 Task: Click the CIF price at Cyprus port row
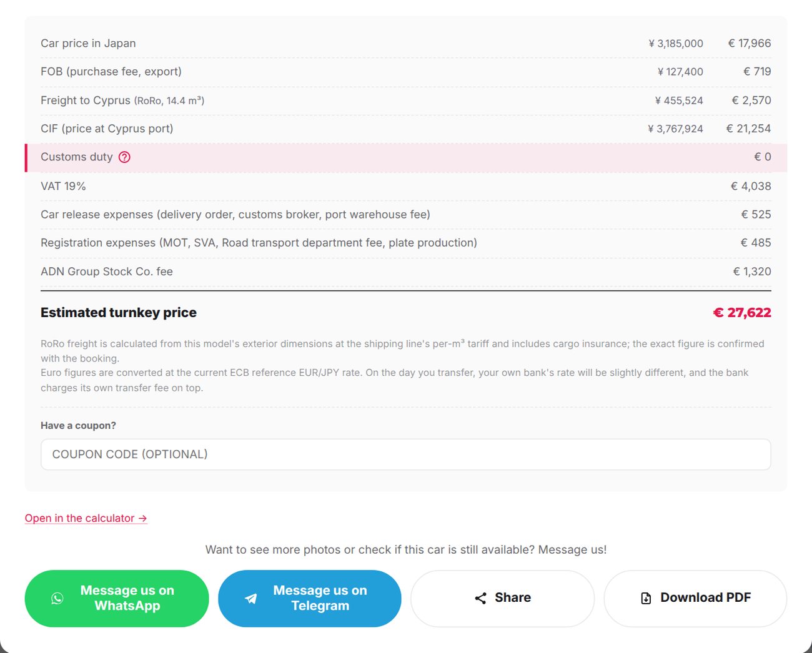click(x=406, y=129)
